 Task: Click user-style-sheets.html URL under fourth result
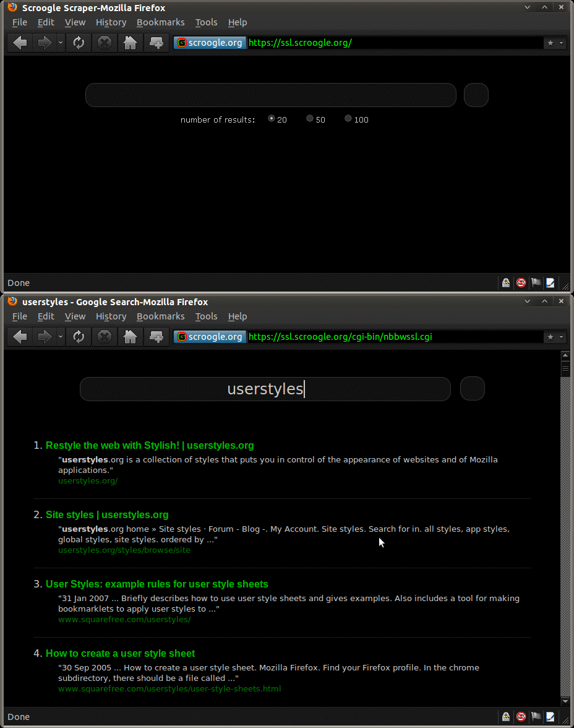click(x=169, y=688)
